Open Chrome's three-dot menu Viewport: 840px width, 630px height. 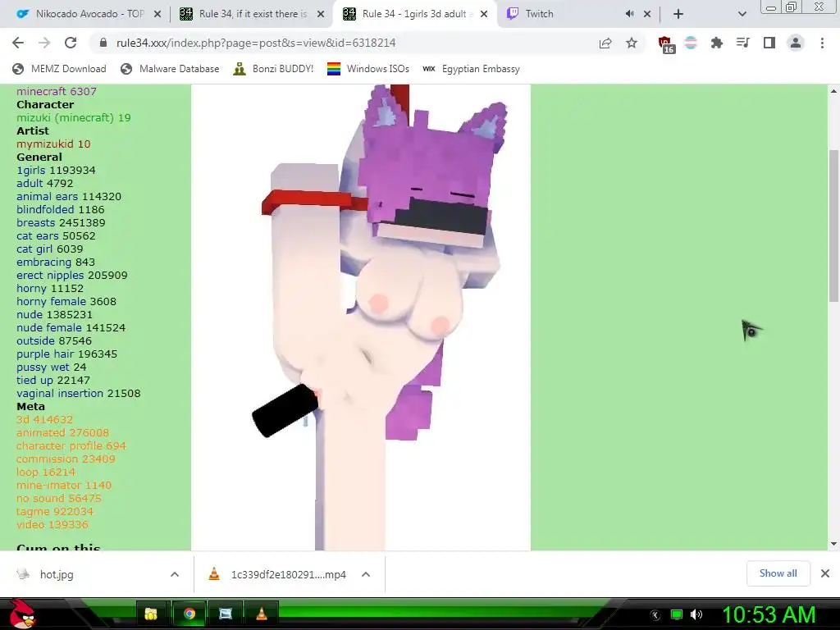(x=822, y=43)
